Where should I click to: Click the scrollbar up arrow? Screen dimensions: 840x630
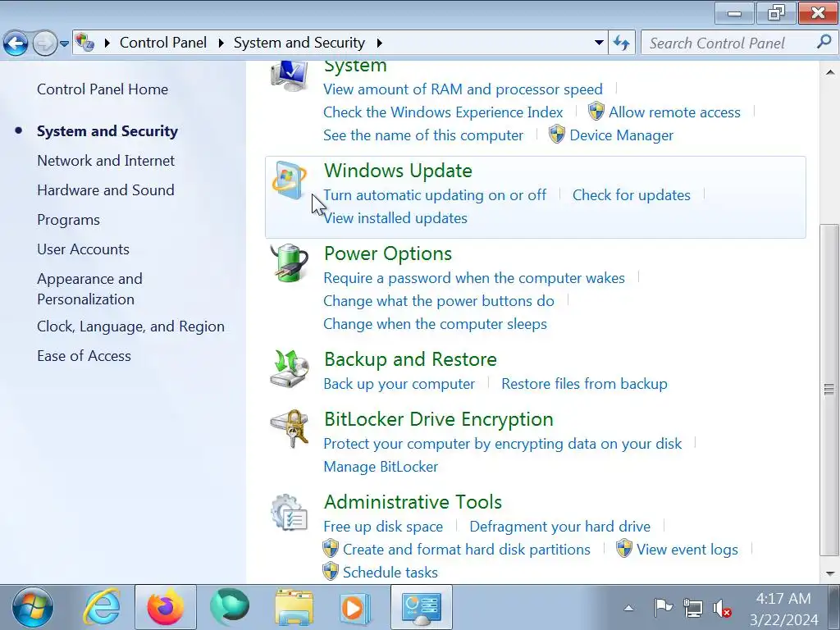(x=830, y=72)
